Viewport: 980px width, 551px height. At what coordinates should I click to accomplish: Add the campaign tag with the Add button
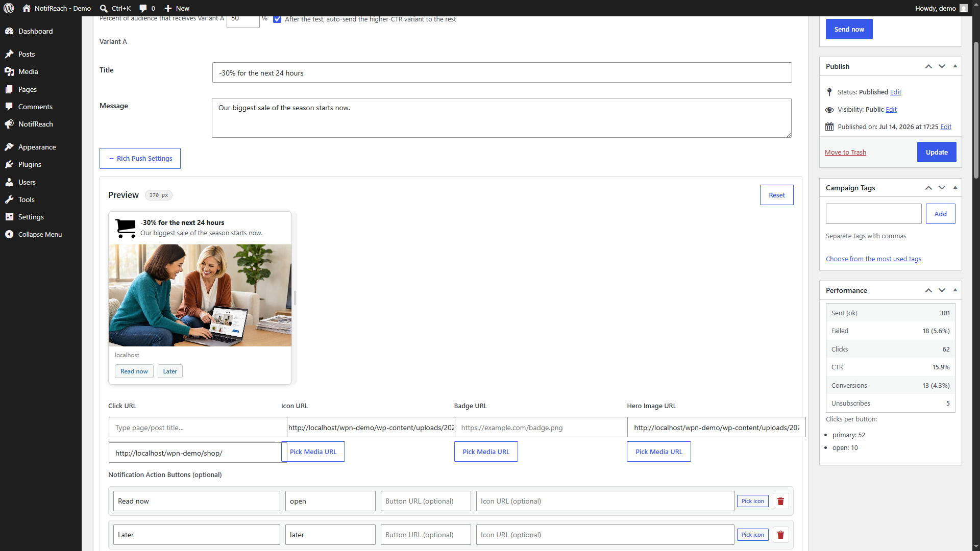tap(940, 214)
